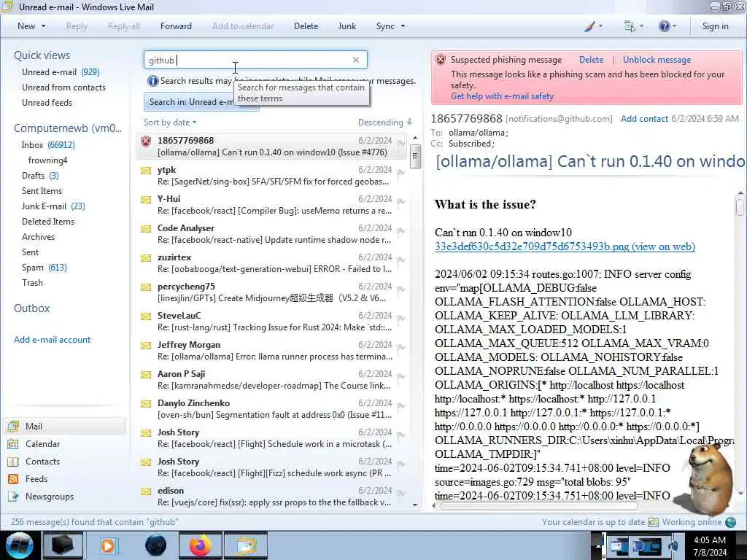Select Unread feeds view
The image size is (747, 560).
click(x=47, y=102)
